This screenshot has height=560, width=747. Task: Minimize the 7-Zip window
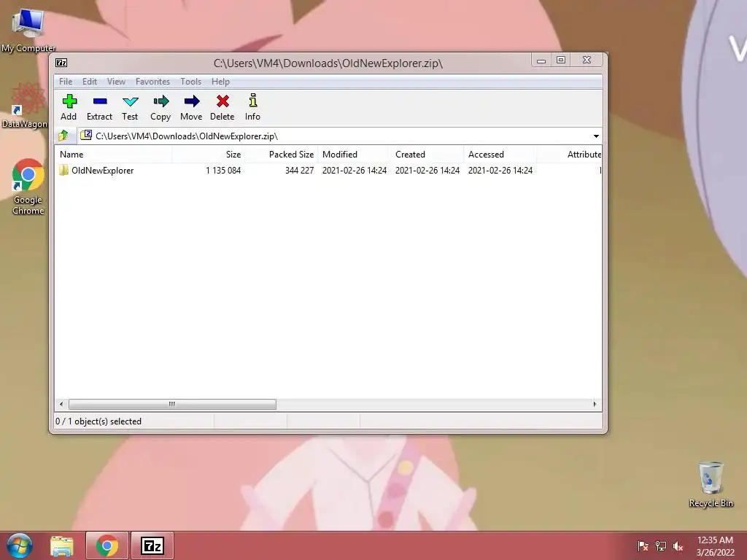tap(541, 61)
